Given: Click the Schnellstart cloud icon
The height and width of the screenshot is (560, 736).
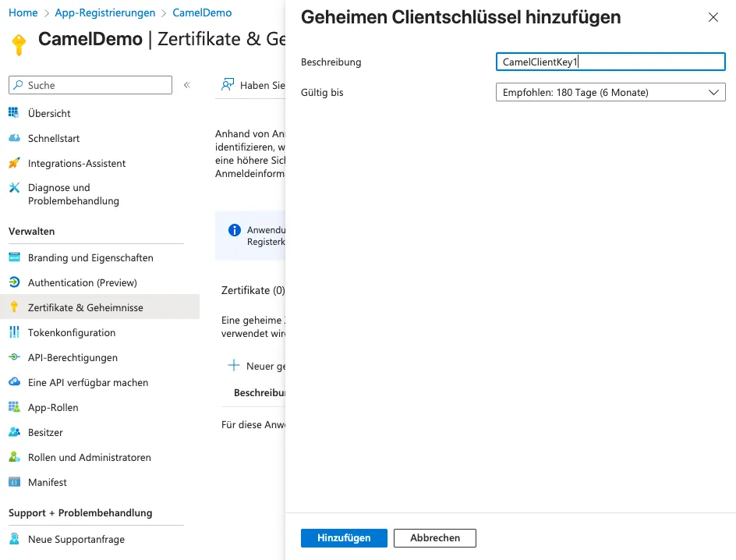Looking at the screenshot, I should (x=14, y=138).
